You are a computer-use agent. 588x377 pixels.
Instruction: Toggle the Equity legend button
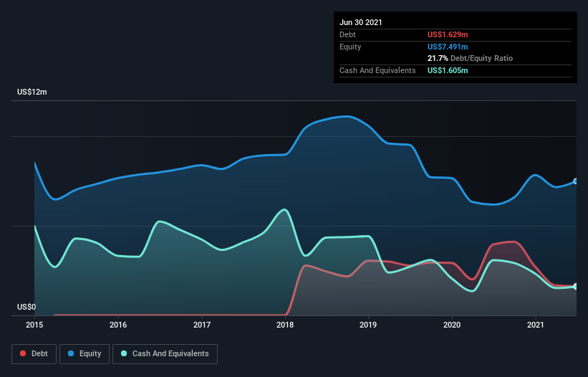coord(85,354)
